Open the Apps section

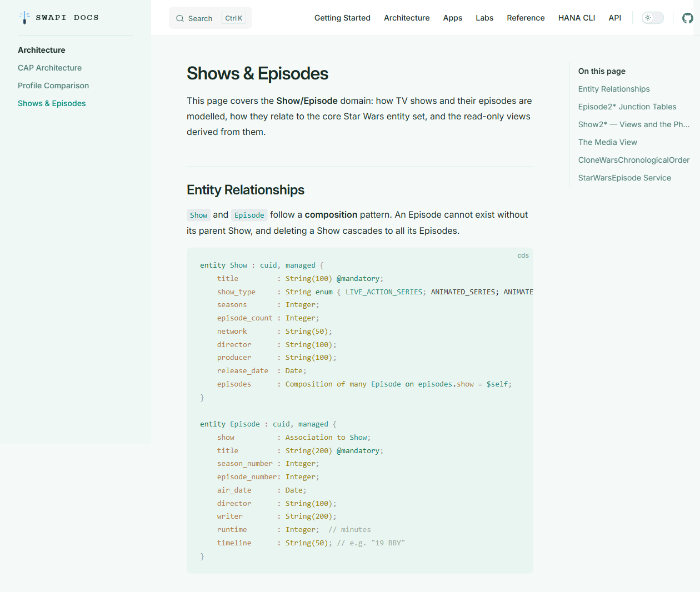click(x=453, y=18)
